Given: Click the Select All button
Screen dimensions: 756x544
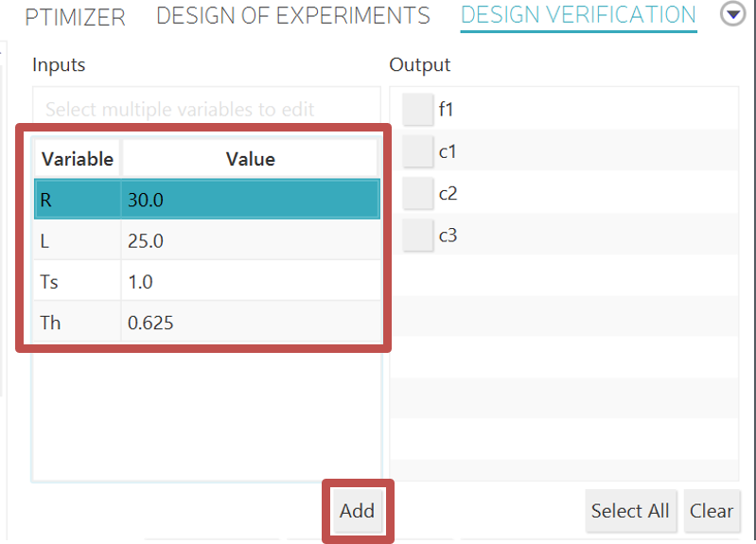Looking at the screenshot, I should coord(629,511).
